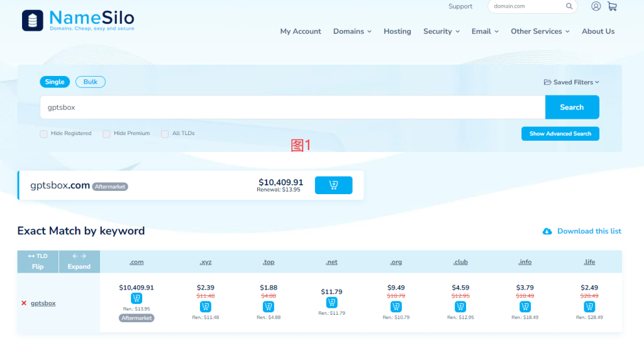Open the Saved Filters dropdown
Viewport: 644px width, 348px height.
[571, 82]
